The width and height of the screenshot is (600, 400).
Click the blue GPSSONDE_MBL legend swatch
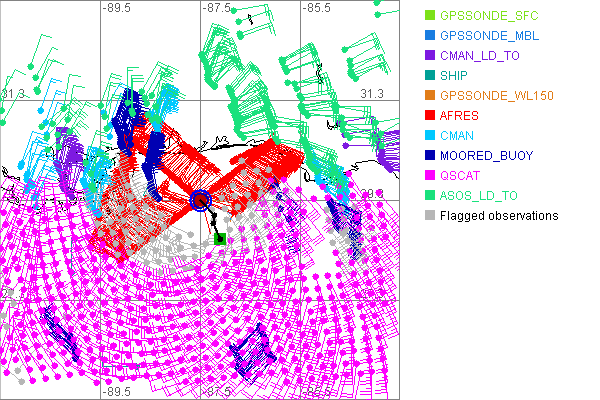coord(430,37)
